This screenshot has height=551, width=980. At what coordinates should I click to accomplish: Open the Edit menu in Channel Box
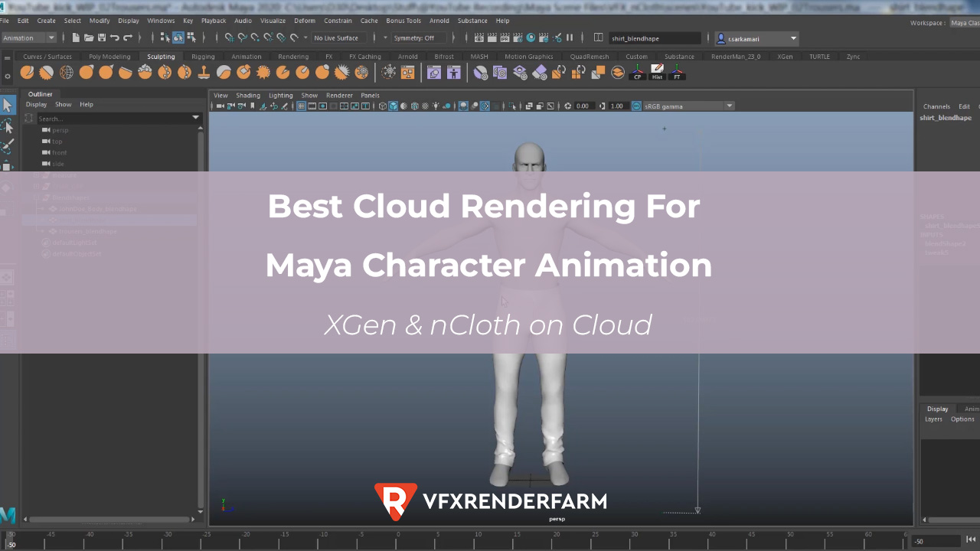click(x=964, y=106)
